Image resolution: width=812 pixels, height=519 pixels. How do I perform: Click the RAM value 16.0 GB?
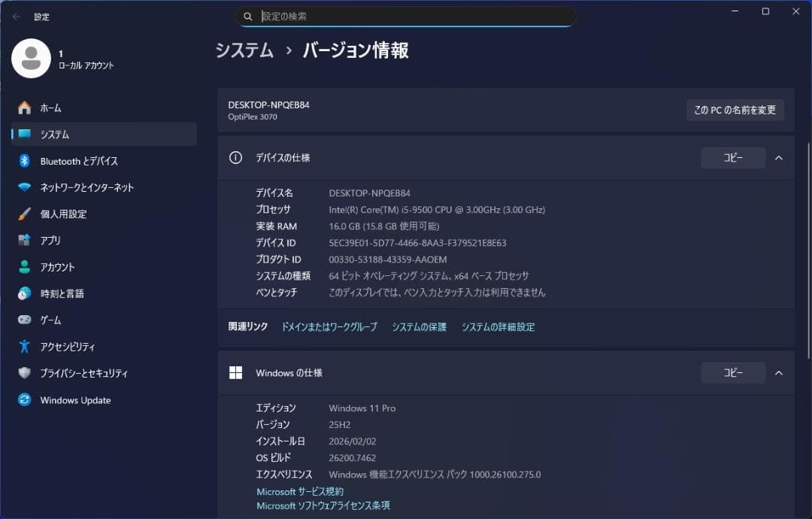(383, 226)
